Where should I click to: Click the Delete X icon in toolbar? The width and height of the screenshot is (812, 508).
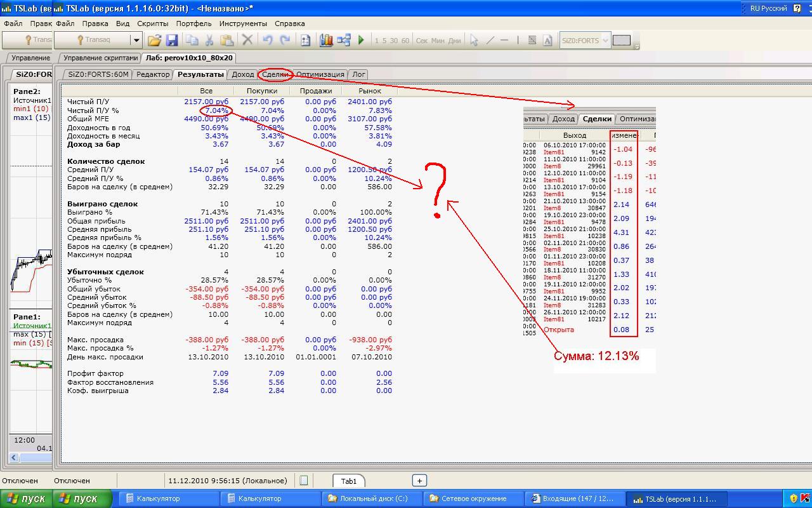[247, 40]
